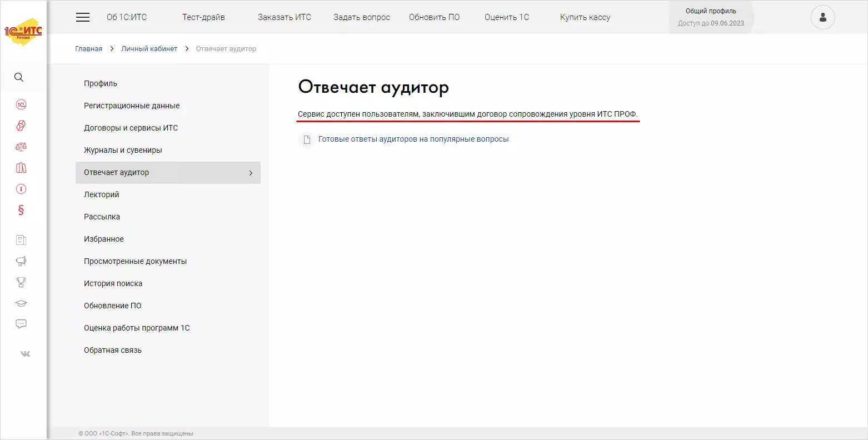Open the info circle sidebar icon
Image resolution: width=868 pixels, height=440 pixels.
(21, 189)
